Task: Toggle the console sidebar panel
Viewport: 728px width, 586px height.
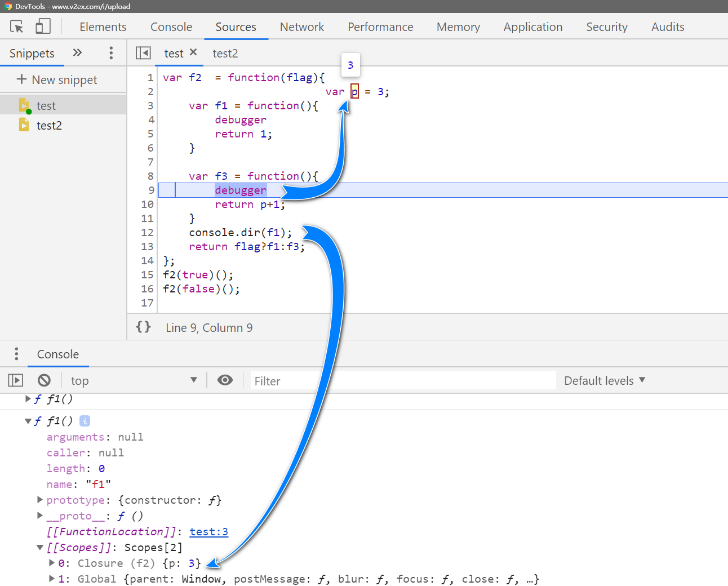Action: pos(16,381)
